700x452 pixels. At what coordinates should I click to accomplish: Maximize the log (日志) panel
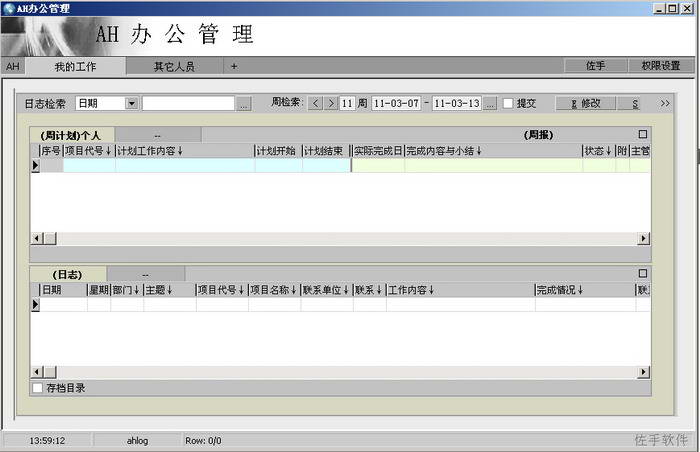(643, 273)
